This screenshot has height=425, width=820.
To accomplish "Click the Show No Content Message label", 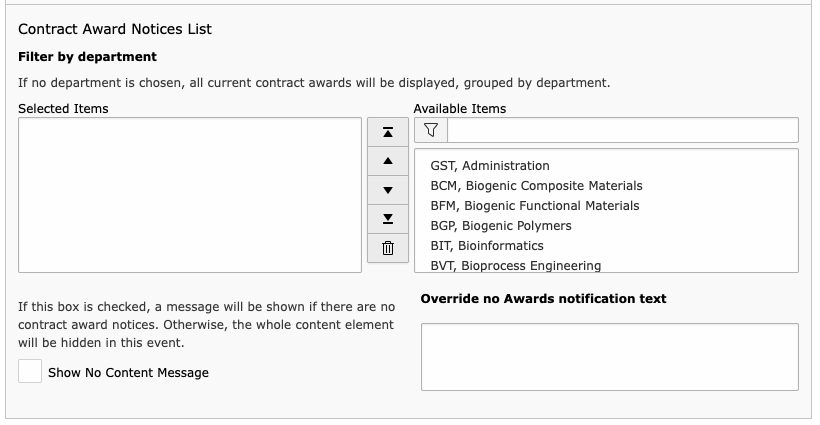I will (x=128, y=373).
